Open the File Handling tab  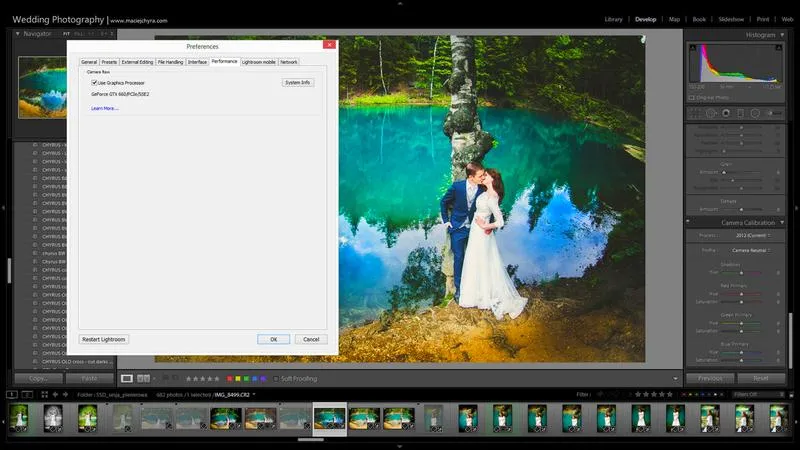170,62
